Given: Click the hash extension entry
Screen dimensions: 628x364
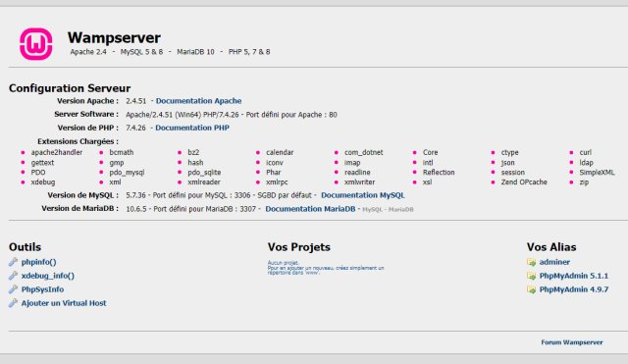Looking at the screenshot, I should (195, 163).
